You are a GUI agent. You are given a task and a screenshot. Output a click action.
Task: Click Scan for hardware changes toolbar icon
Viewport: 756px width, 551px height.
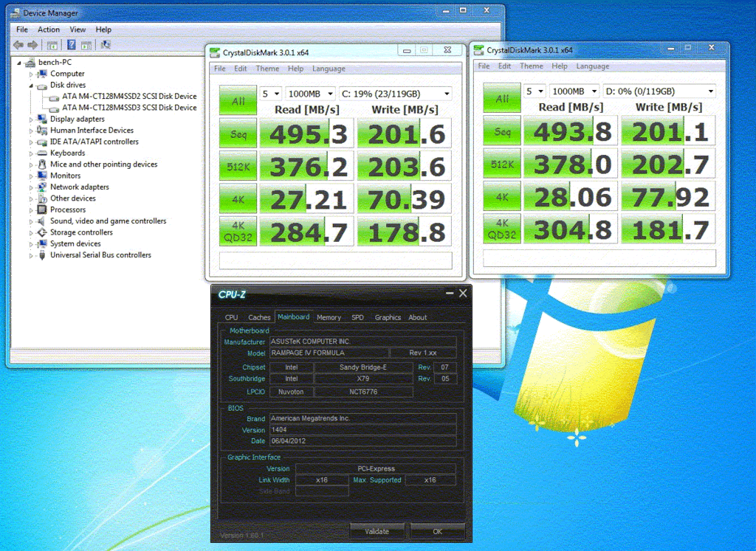[x=106, y=45]
